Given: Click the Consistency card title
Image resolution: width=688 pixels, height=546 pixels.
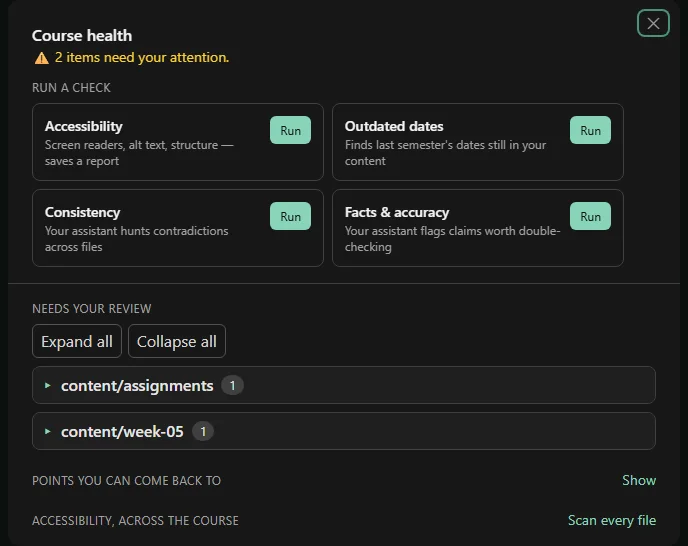Looking at the screenshot, I should (82, 212).
